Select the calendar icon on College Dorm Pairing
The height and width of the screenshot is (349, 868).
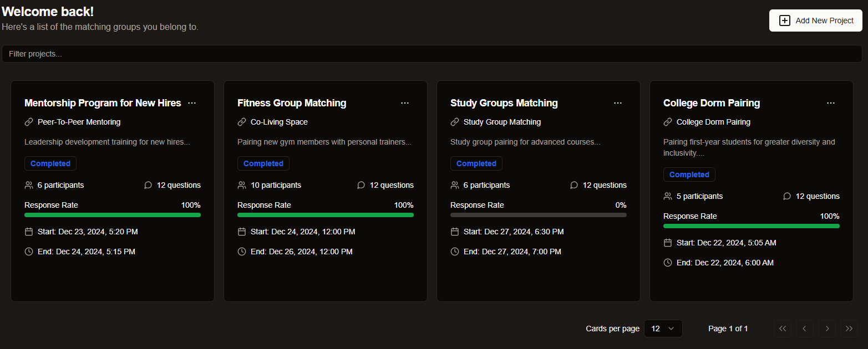click(x=668, y=242)
